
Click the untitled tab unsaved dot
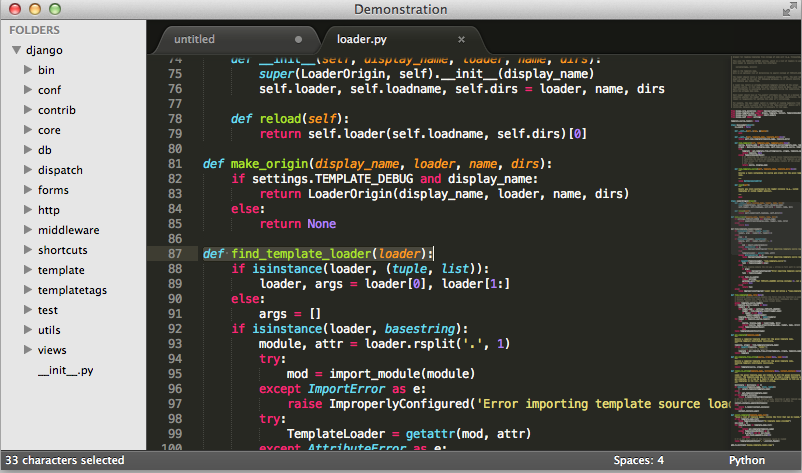[x=298, y=39]
